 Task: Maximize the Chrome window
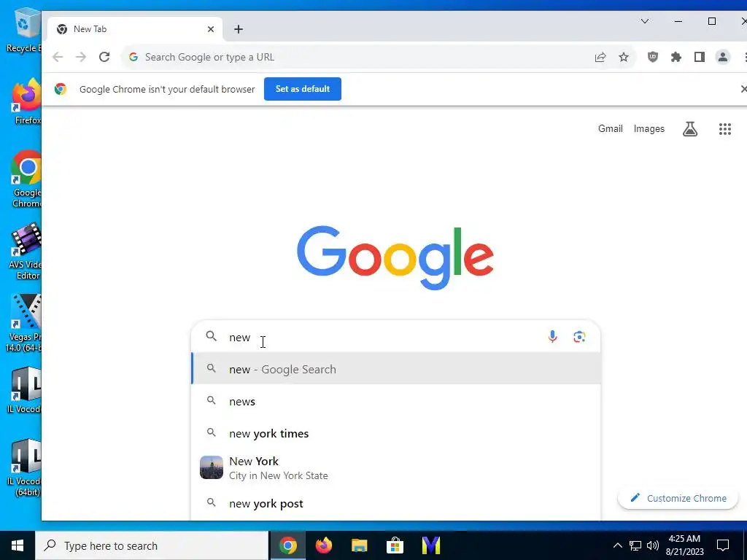click(712, 21)
